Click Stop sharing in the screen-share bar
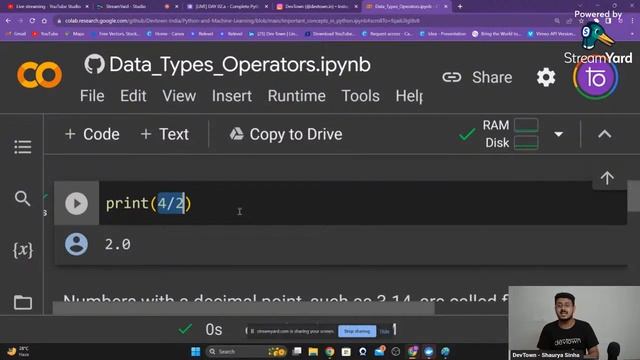640x360 pixels. (357, 331)
